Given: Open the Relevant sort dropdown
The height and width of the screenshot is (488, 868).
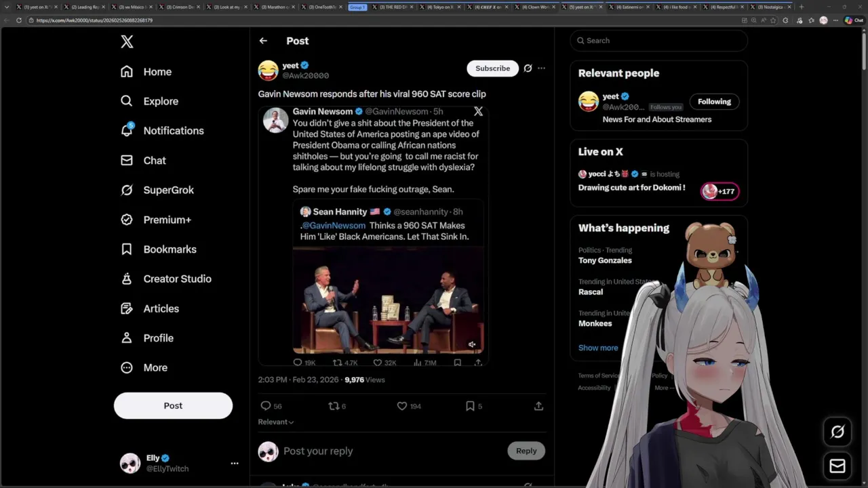Looking at the screenshot, I should point(276,422).
